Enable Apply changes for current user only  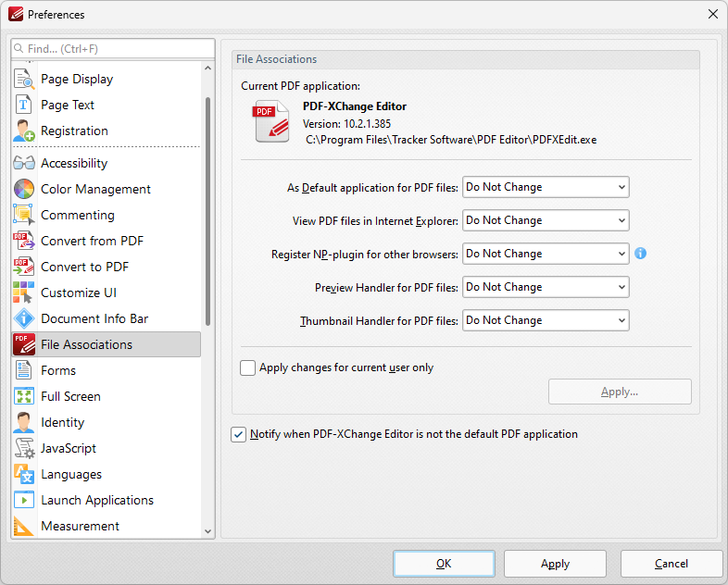[x=247, y=367]
